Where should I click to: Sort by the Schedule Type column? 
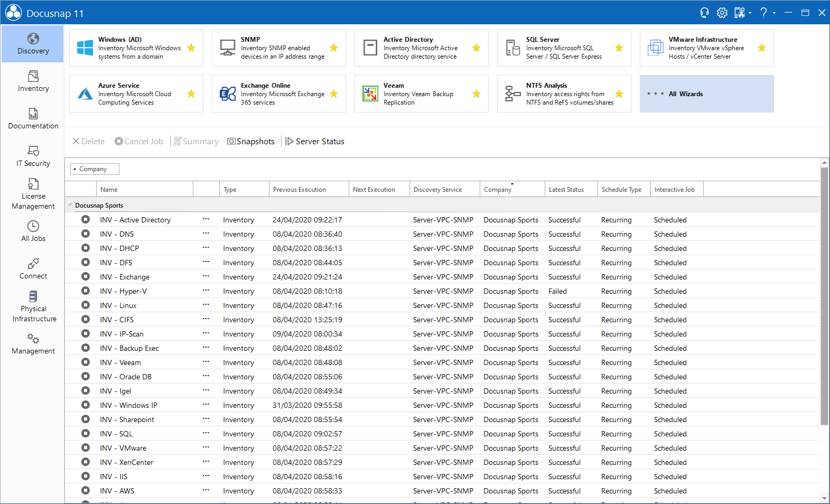[623, 189]
